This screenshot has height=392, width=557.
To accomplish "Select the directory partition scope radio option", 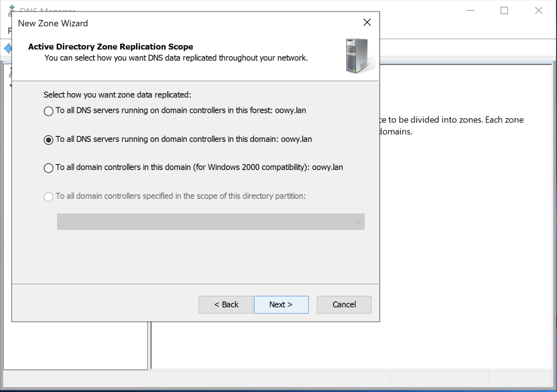I will tap(49, 197).
